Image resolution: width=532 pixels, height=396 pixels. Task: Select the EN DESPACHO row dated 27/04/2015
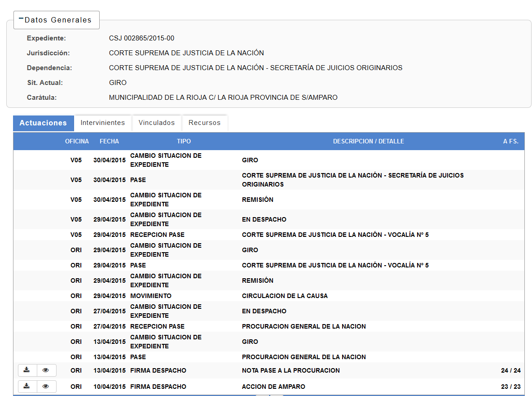[x=264, y=311]
